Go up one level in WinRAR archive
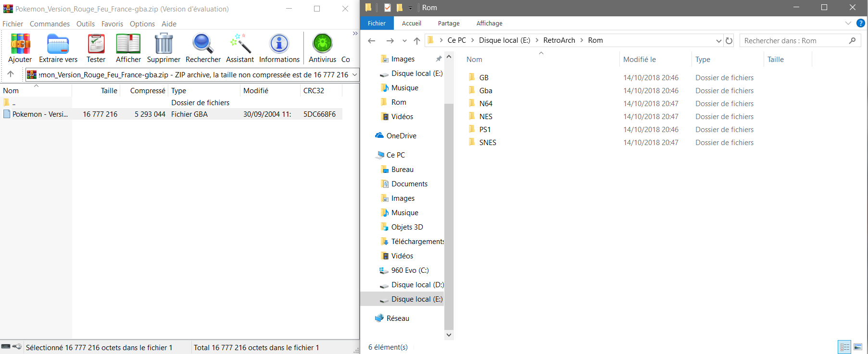868x354 pixels. tap(11, 74)
